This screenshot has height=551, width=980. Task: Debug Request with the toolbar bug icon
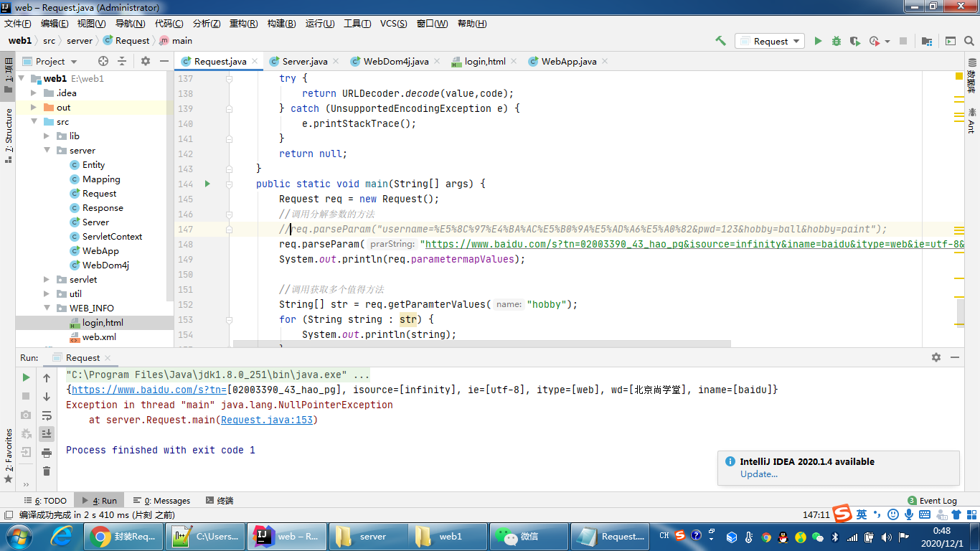(837, 41)
